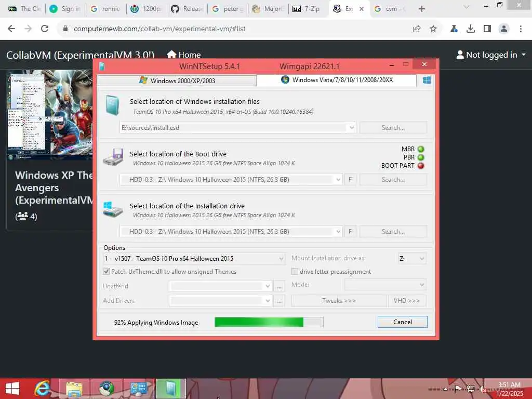Open the browser profile avatar
The image size is (532, 399).
pyautogui.click(x=504, y=29)
